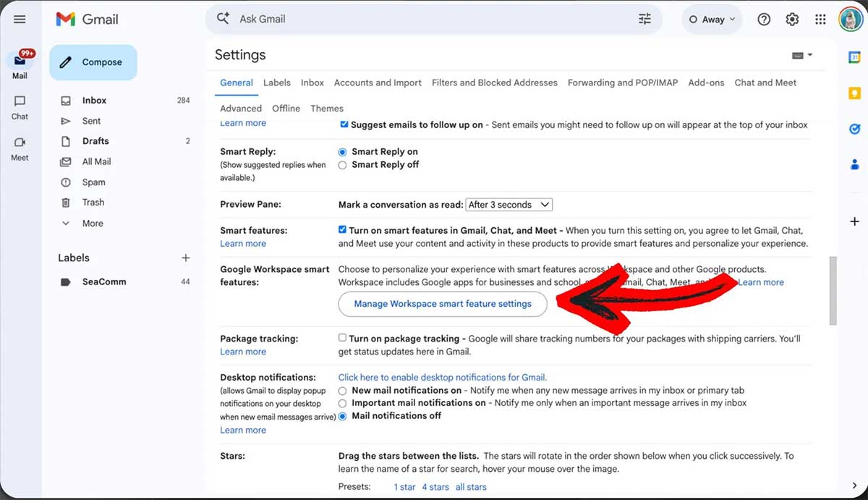Open Google Keep in the side panel
The image size is (868, 500).
click(x=854, y=93)
